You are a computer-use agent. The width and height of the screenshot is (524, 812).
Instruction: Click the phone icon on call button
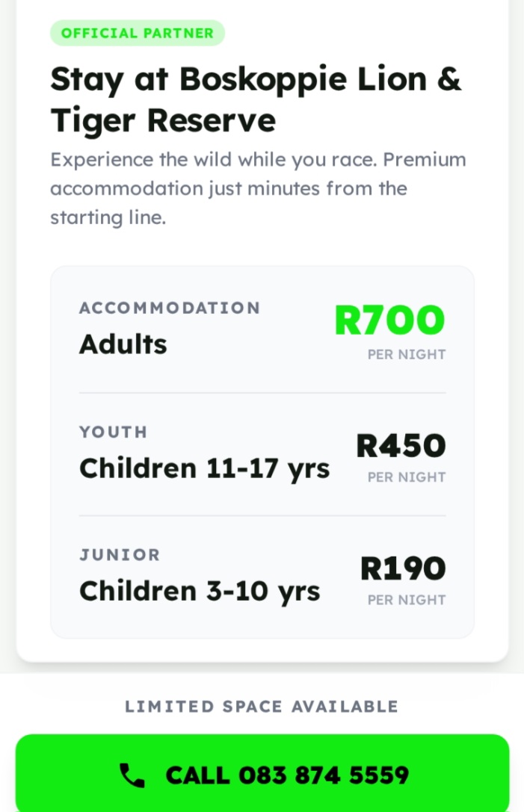132,775
